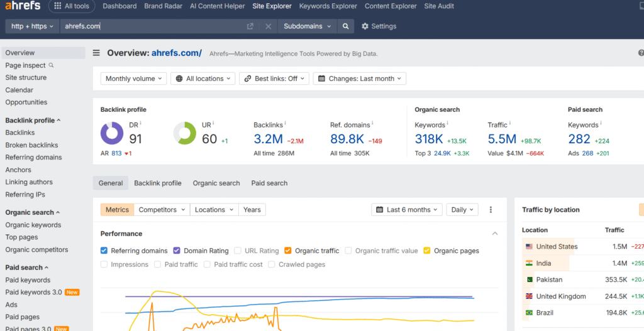Open ahrefs.com in external link icon
The image size is (644, 331).
[250, 26]
